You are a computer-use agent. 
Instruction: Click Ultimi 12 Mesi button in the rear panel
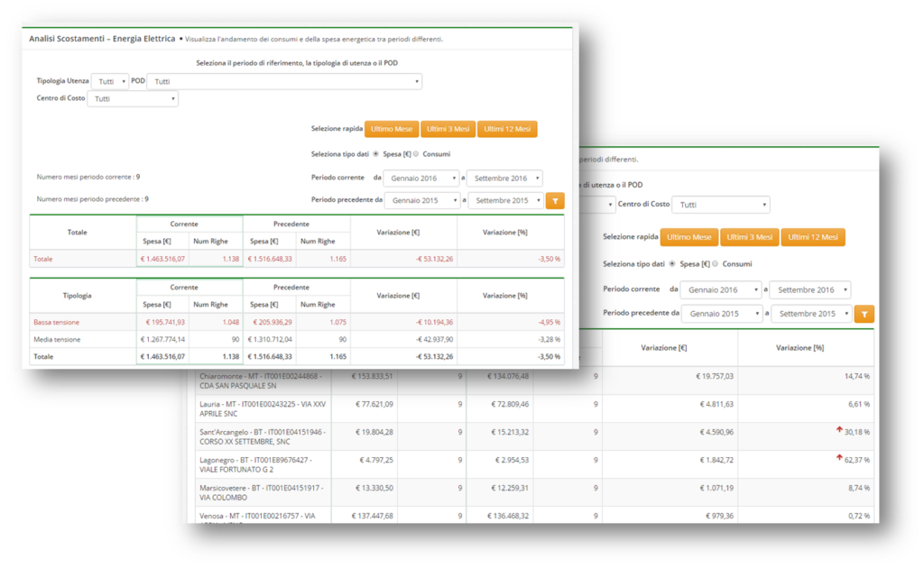(x=812, y=237)
